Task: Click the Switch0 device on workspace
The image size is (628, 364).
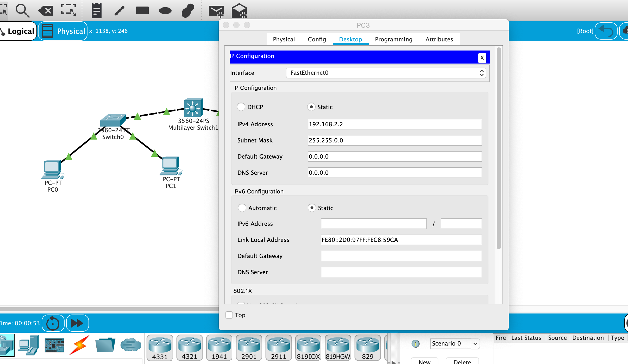Action: point(113,120)
